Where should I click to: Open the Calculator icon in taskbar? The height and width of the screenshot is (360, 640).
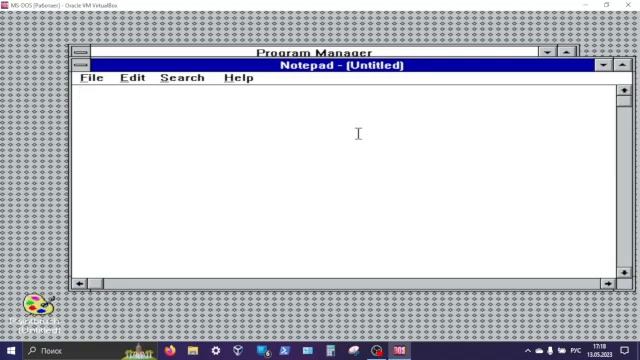point(331,351)
